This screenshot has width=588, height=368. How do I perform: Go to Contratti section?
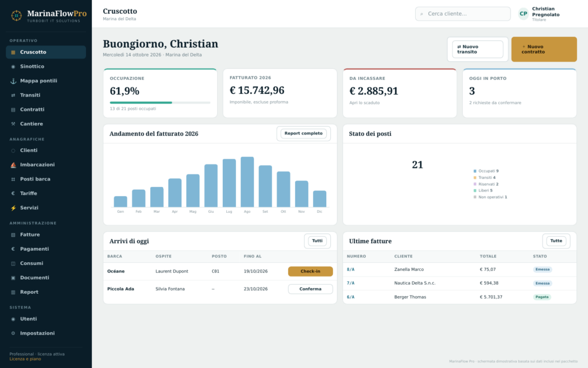[46, 109]
